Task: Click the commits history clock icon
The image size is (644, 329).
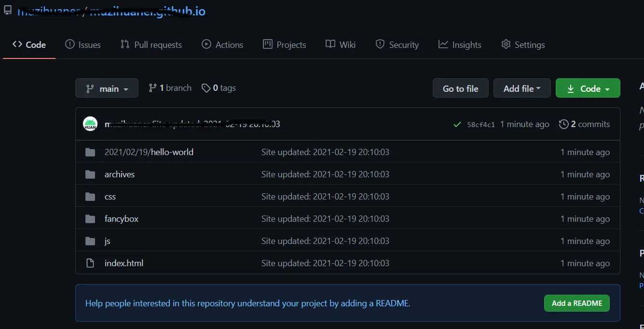Action: click(563, 124)
